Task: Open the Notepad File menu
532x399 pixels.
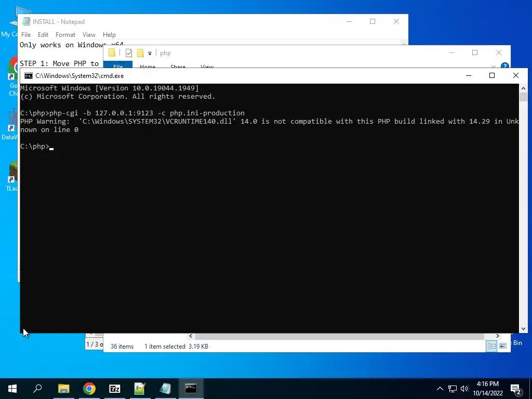Action: point(26,35)
